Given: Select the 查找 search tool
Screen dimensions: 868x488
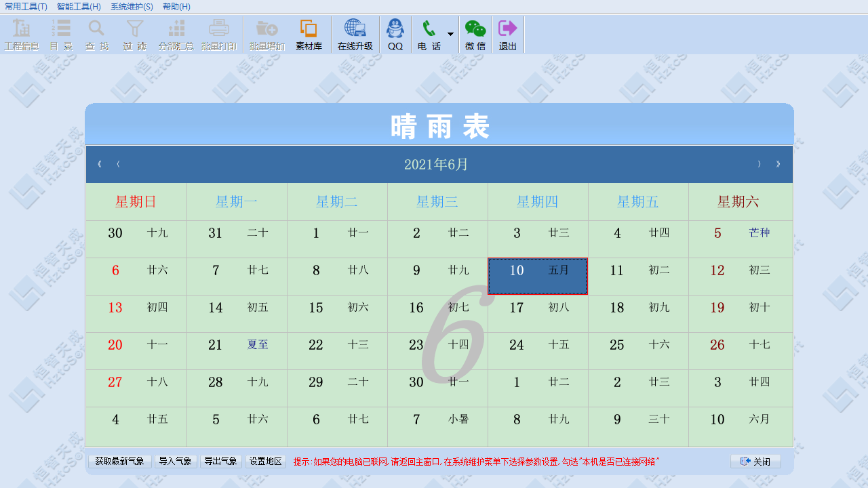Looking at the screenshot, I should [96, 34].
